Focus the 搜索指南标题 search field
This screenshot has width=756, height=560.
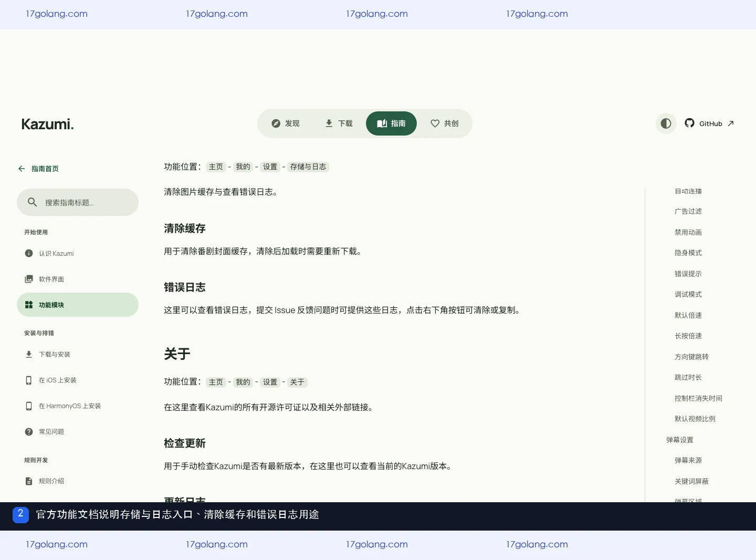tap(78, 202)
